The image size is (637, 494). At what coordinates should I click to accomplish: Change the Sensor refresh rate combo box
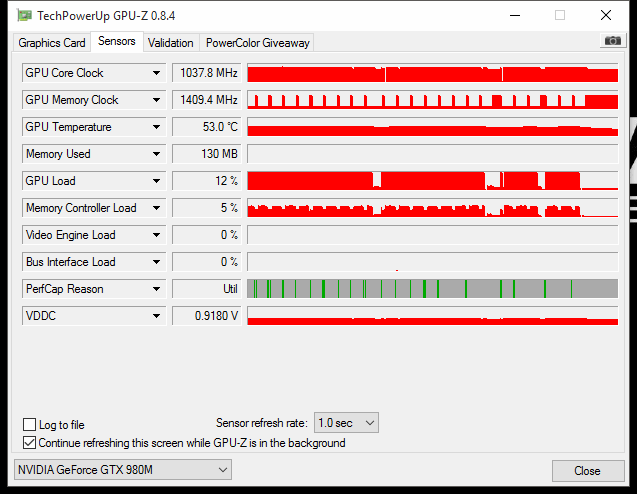[x=346, y=423]
